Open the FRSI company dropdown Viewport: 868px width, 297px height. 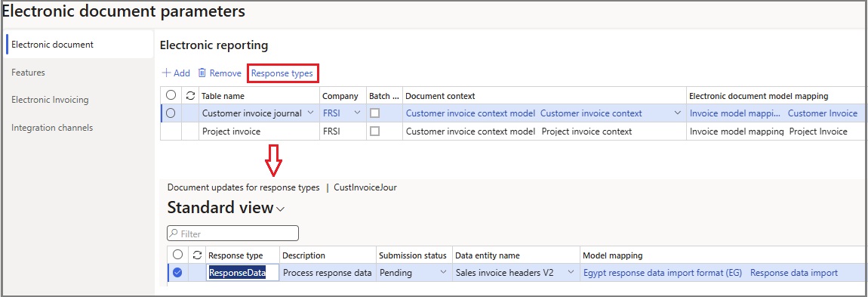tap(357, 113)
